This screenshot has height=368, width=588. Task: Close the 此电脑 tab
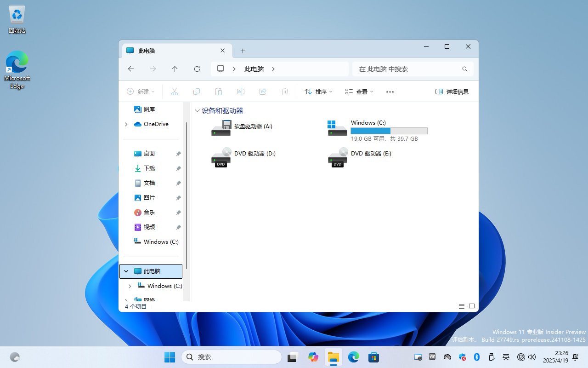[x=223, y=51]
